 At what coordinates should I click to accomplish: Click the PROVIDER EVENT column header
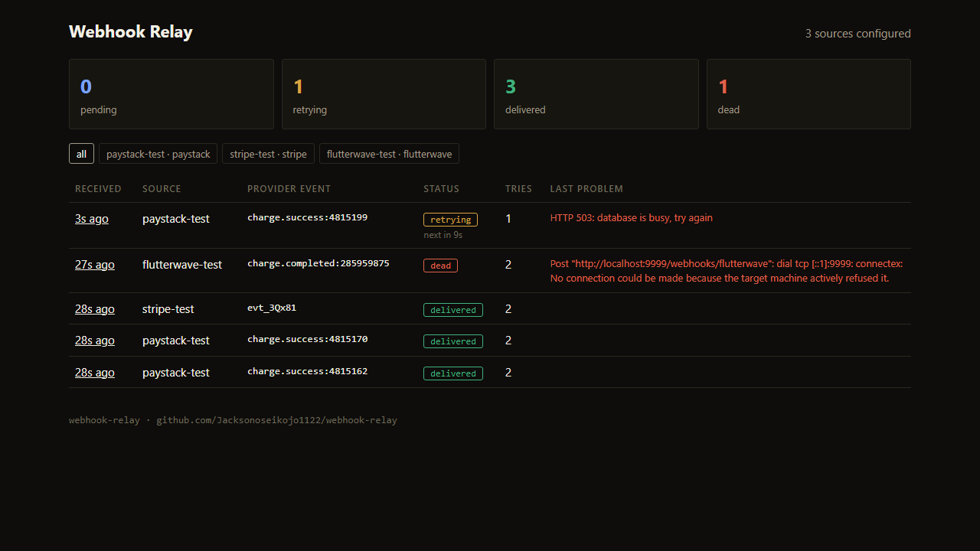(x=289, y=189)
